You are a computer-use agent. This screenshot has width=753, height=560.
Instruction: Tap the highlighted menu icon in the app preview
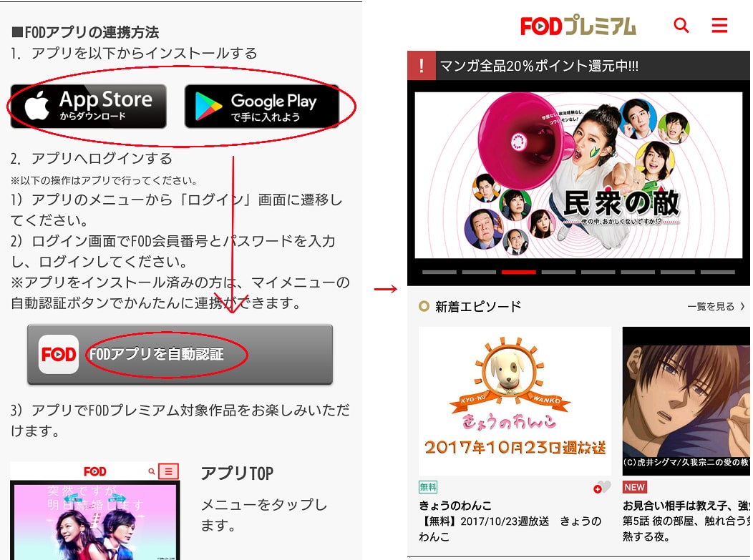168,472
